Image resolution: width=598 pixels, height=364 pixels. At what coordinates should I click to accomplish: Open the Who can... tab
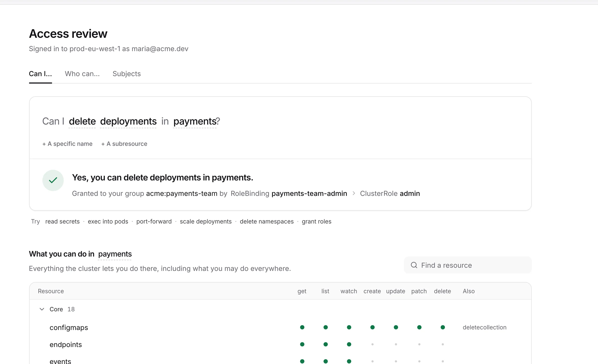(x=82, y=74)
